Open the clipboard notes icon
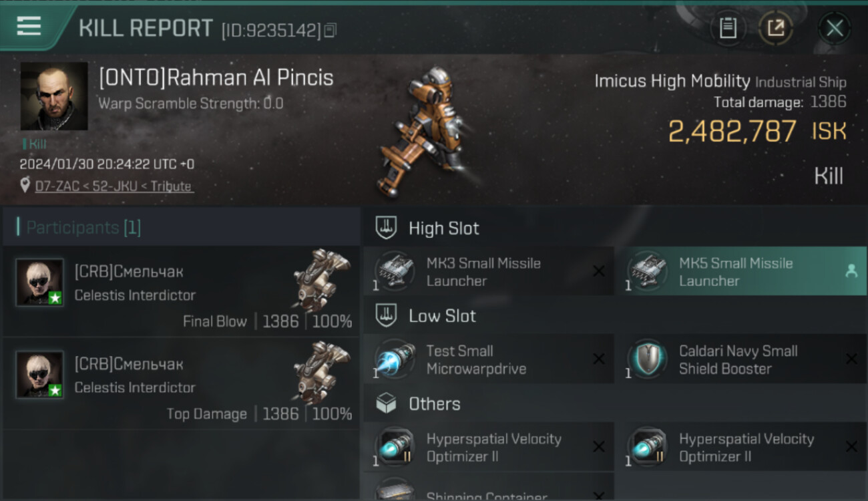Viewport: 868px width, 501px height. point(728,28)
